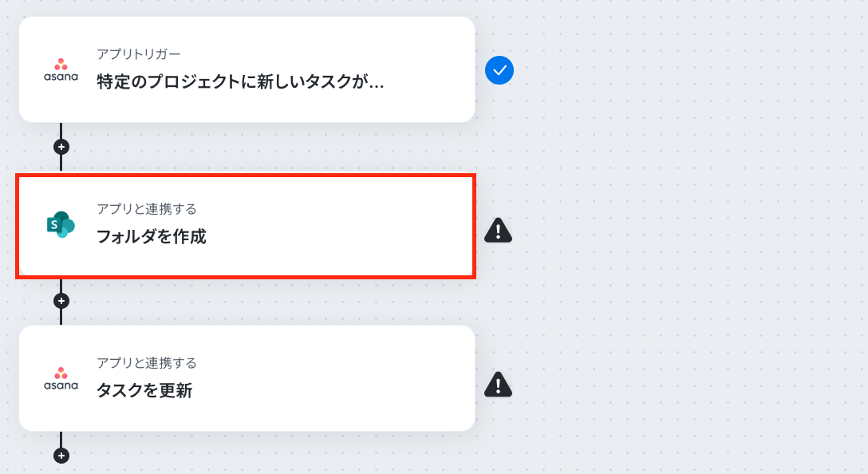Click the warning triangle beside フォルダを作成

498,231
